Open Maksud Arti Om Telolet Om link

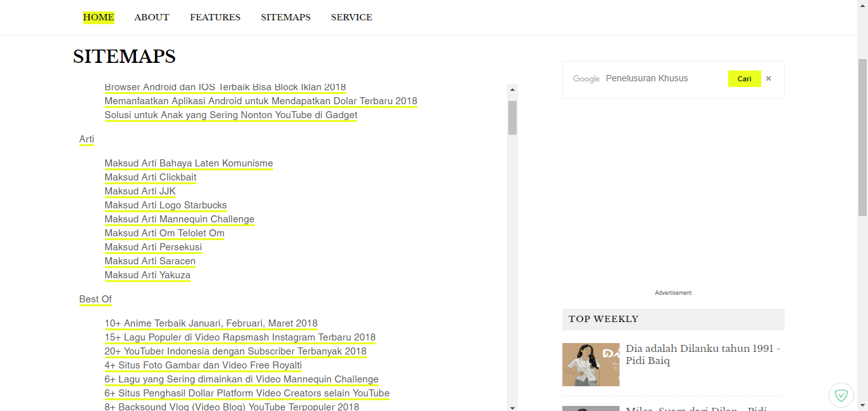pyautogui.click(x=165, y=233)
